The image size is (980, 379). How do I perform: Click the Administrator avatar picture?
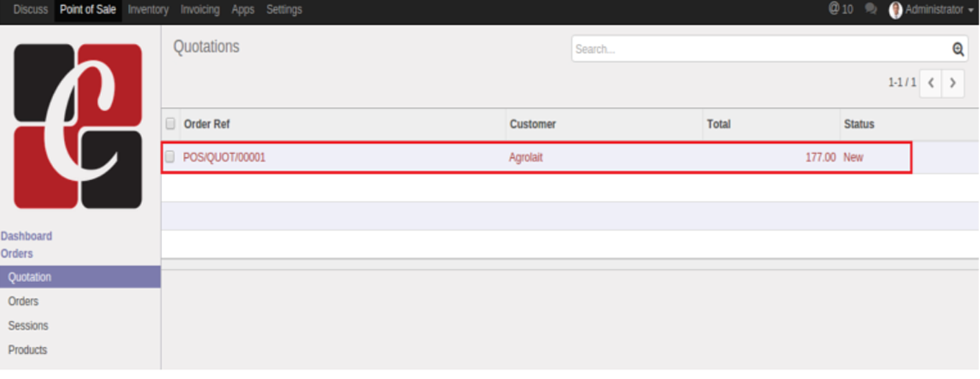[x=895, y=9]
